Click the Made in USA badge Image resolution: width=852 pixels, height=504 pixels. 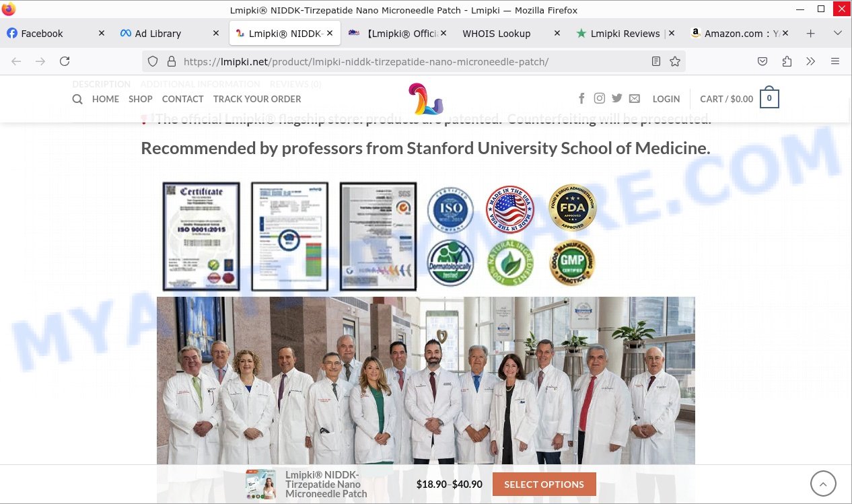pyautogui.click(x=509, y=209)
